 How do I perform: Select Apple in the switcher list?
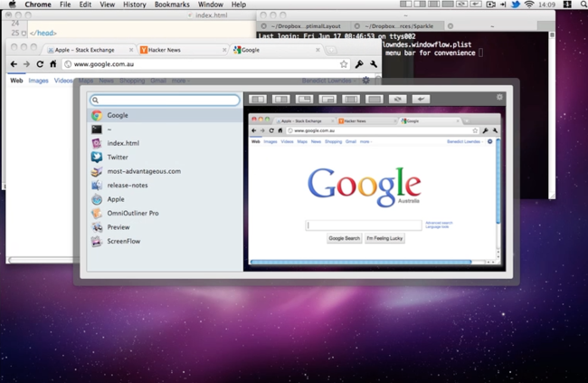pyautogui.click(x=165, y=199)
